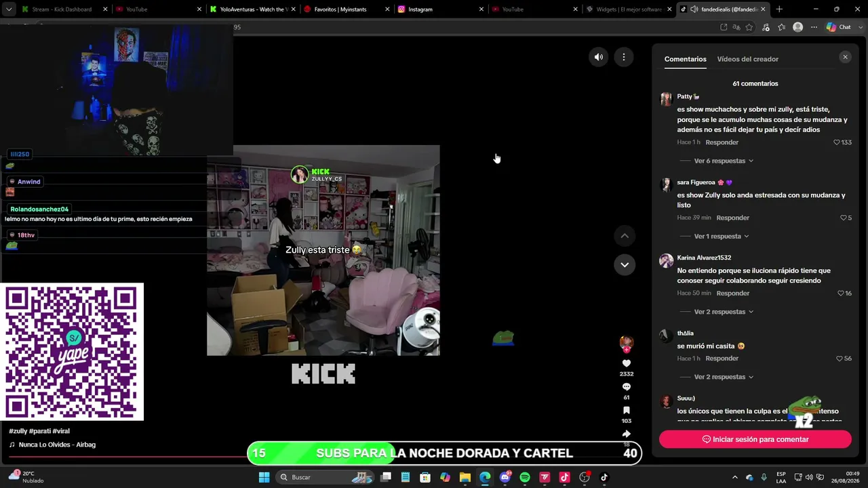The height and width of the screenshot is (488, 868).
Task: Switch to the 'Stream - Kick Dashboard' tab
Action: point(65,9)
